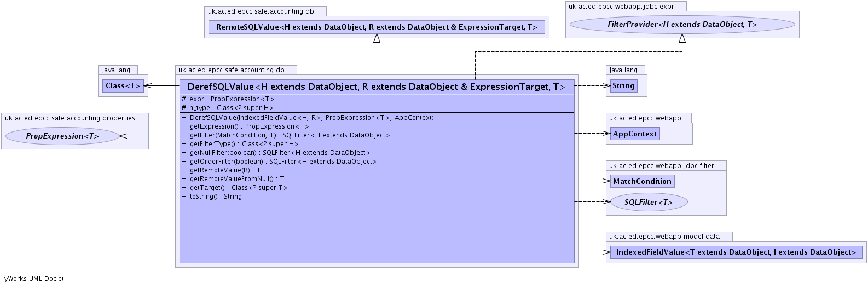Click the PropExpression<T> interface ellipse
Screen dimensions: 868x288
[x=62, y=136]
